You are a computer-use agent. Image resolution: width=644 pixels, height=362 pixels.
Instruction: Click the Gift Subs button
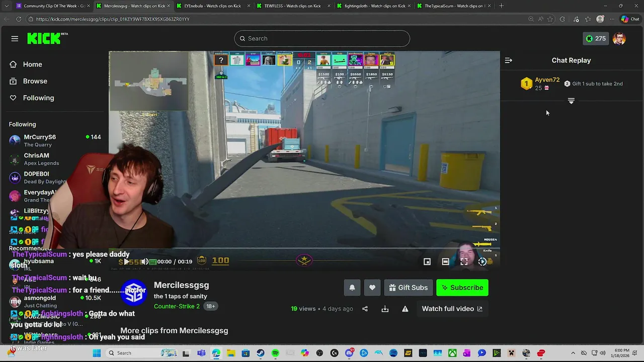coord(409,288)
